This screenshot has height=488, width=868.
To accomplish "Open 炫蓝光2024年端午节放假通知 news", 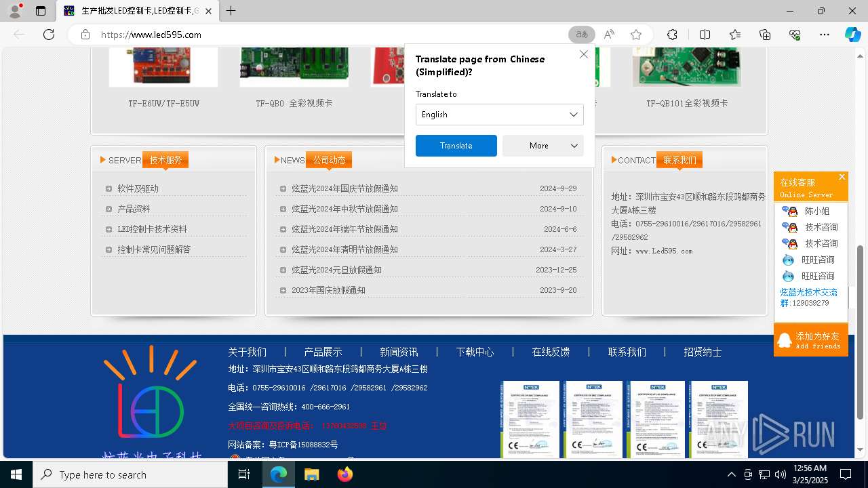I will pos(344,229).
